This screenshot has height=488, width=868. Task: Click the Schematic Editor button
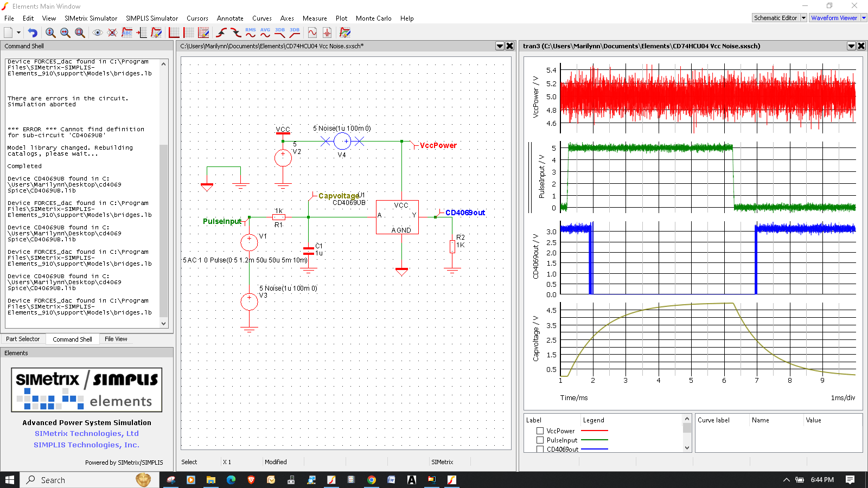click(x=776, y=18)
